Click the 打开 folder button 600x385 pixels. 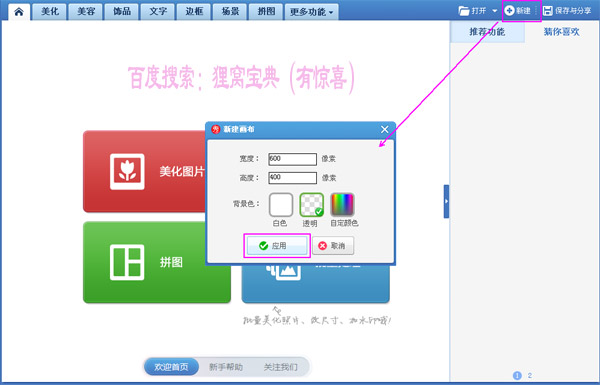[x=473, y=11]
